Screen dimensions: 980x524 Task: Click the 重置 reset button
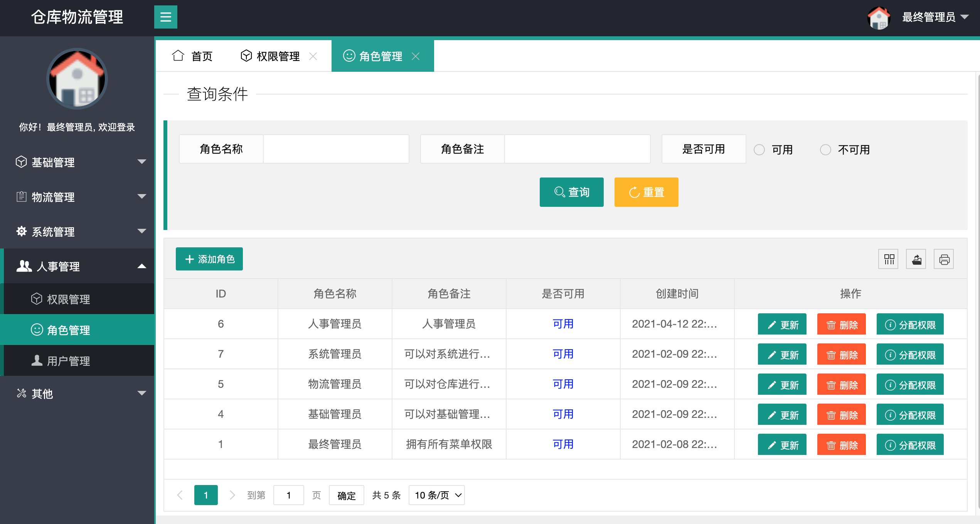(x=647, y=192)
